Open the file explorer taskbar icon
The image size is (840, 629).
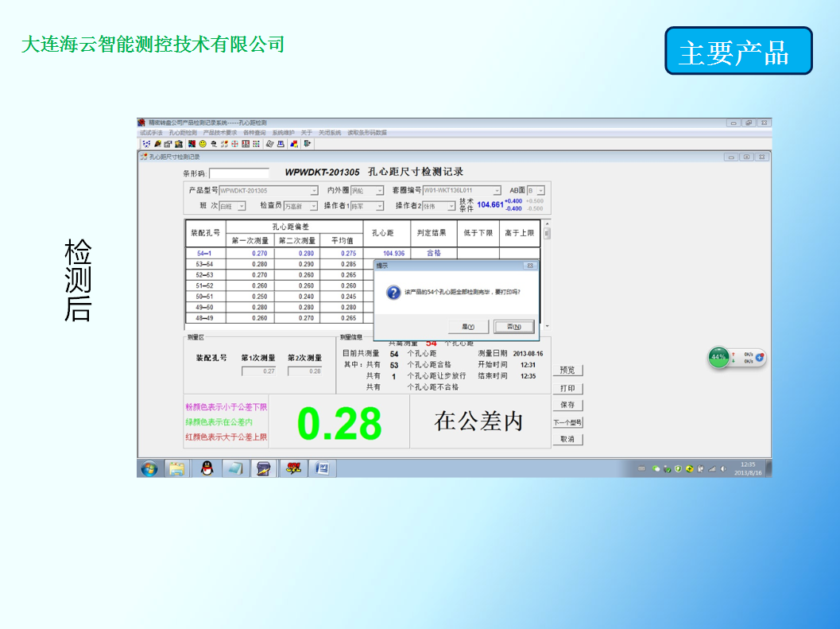tap(176, 468)
